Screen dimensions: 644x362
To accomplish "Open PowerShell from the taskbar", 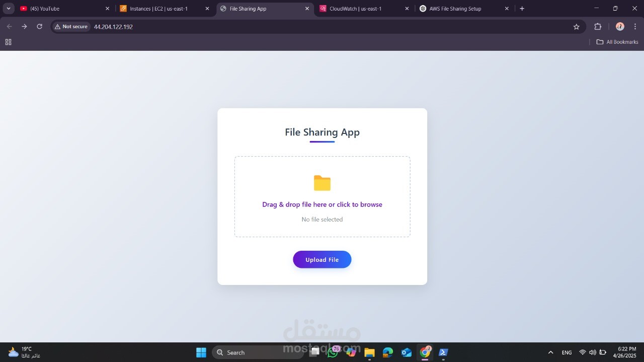I will pos(443,352).
